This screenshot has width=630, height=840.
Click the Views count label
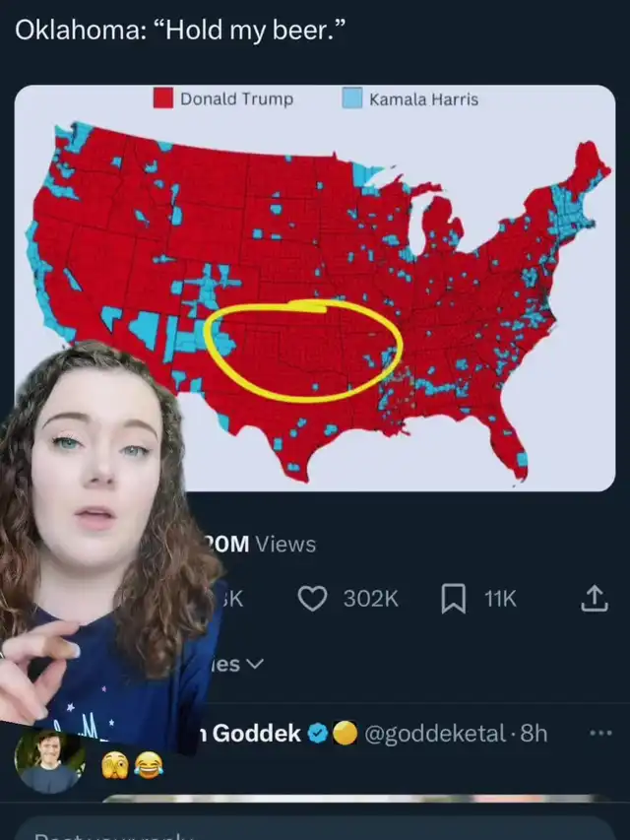(285, 545)
